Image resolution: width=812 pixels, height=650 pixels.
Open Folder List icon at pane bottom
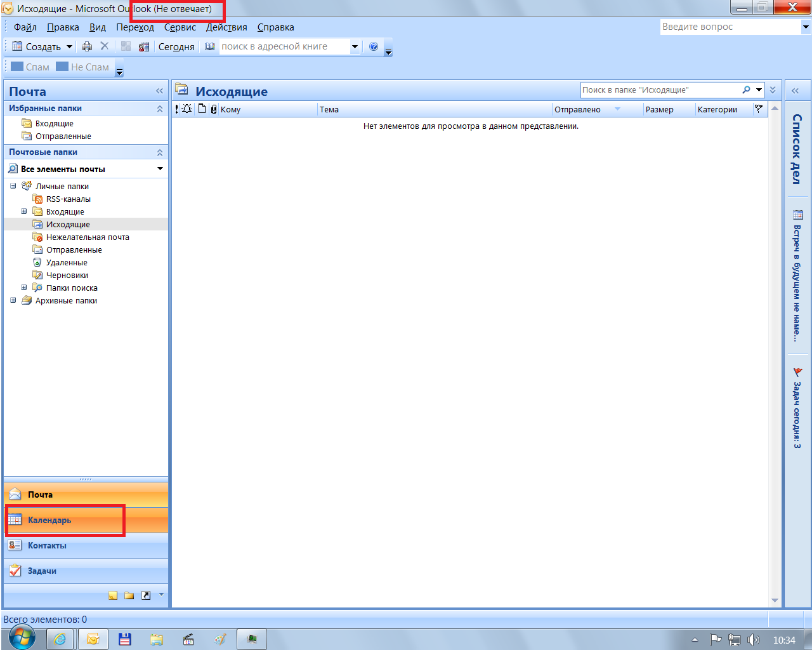click(x=129, y=595)
